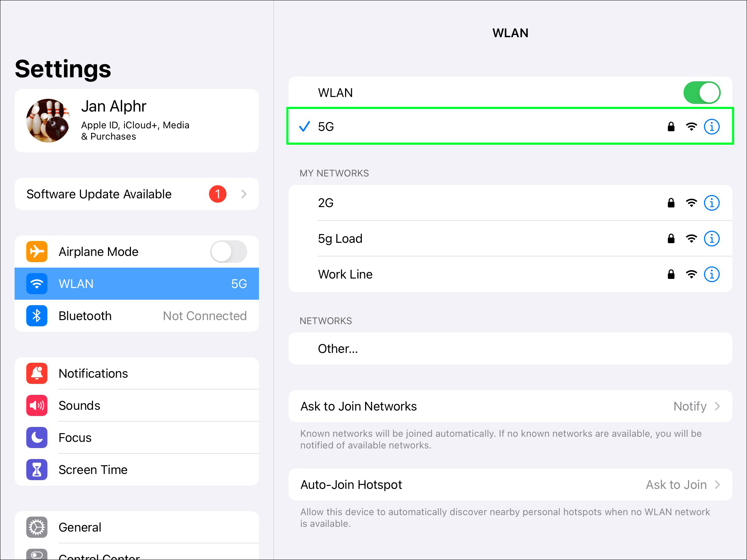
Task: Join the Work Line network
Action: pos(345,275)
